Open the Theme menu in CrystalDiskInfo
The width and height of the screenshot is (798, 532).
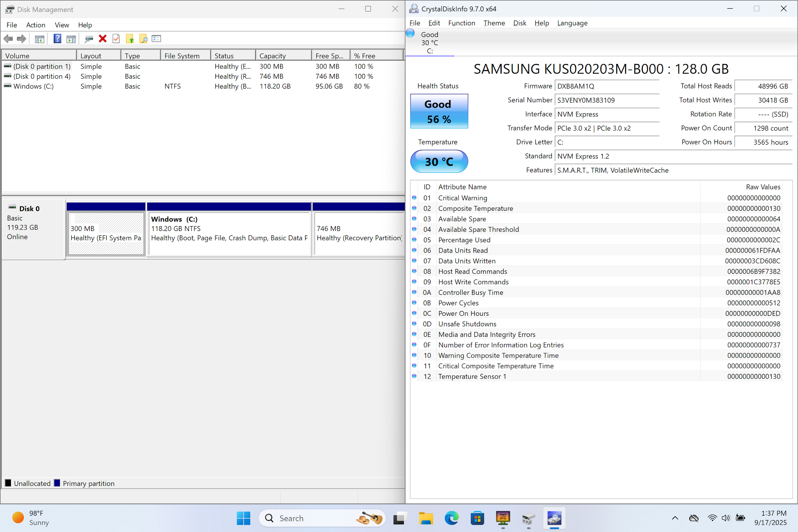494,23
